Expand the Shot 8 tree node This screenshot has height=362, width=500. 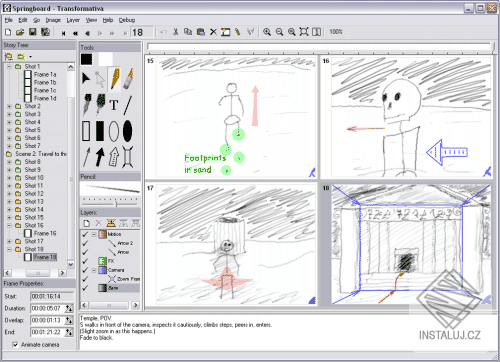pyautogui.click(x=9, y=162)
